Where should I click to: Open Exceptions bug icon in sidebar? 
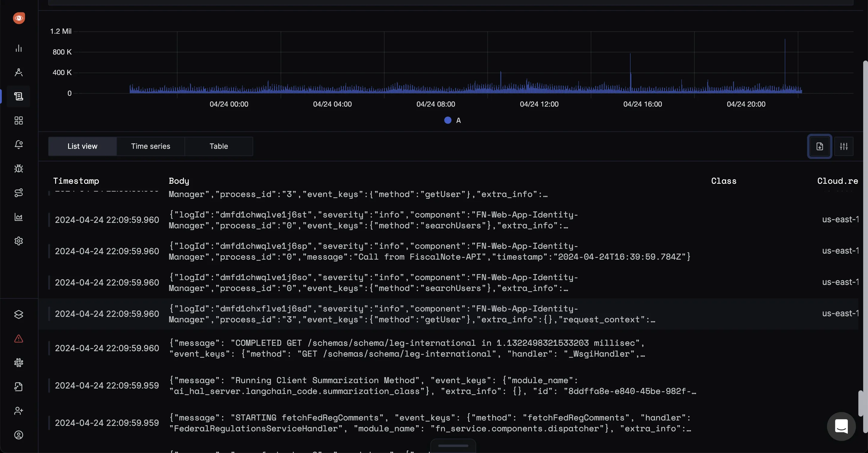click(18, 169)
